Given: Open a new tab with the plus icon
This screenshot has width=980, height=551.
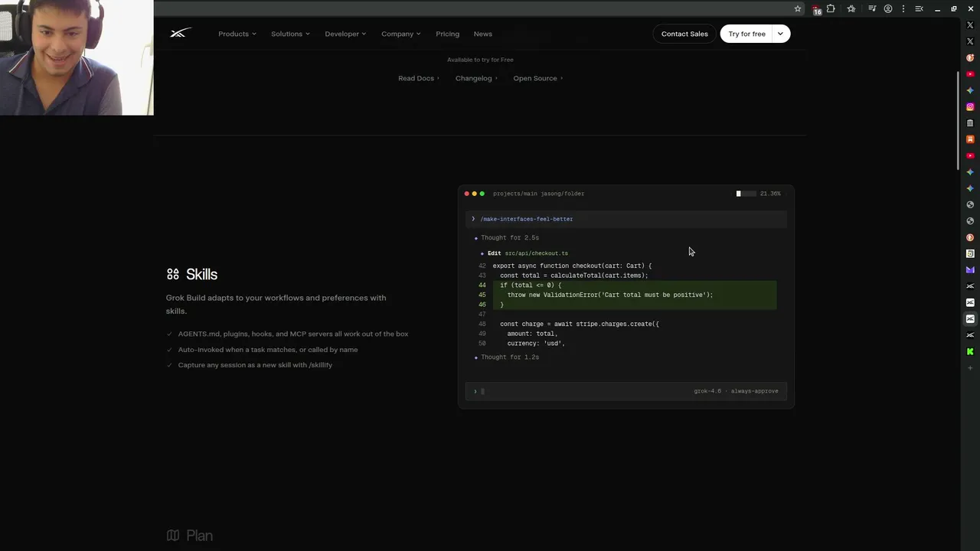Looking at the screenshot, I should (970, 368).
